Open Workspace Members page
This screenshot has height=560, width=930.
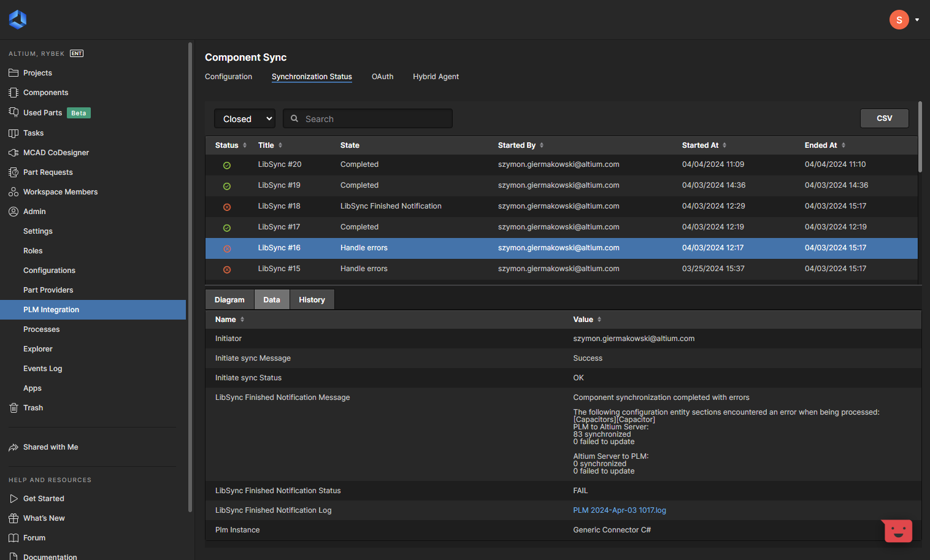coord(60,192)
